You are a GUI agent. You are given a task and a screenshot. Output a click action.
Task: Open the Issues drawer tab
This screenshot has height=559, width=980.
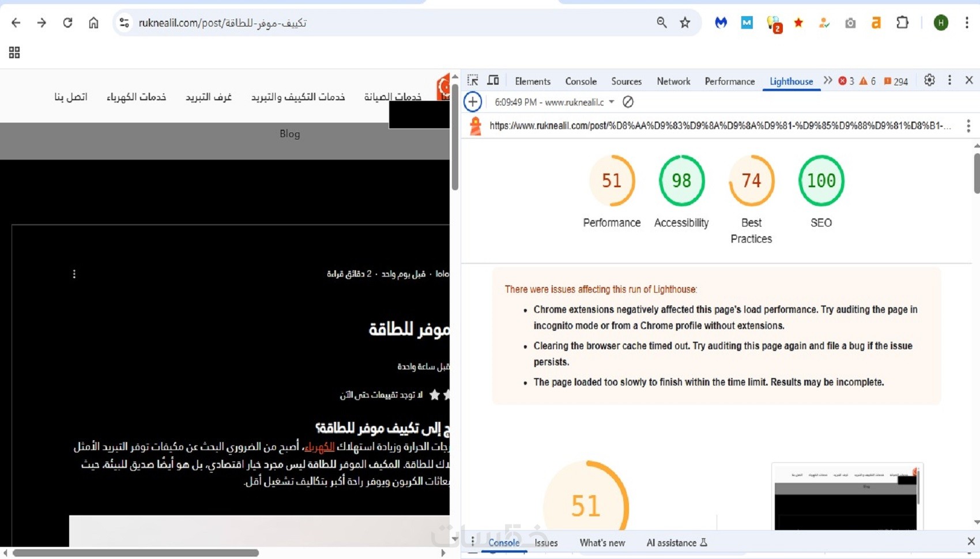click(546, 543)
